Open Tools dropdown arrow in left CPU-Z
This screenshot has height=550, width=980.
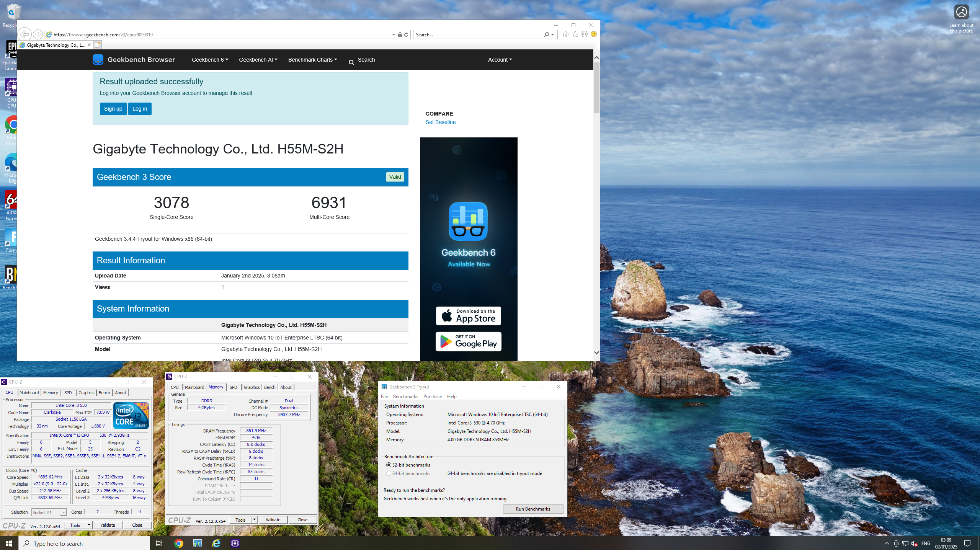pyautogui.click(x=89, y=525)
